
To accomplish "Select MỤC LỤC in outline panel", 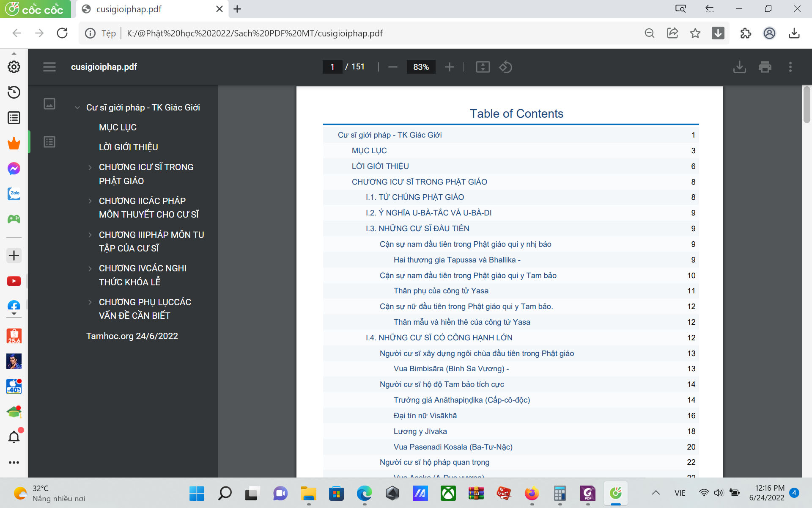I will click(118, 127).
